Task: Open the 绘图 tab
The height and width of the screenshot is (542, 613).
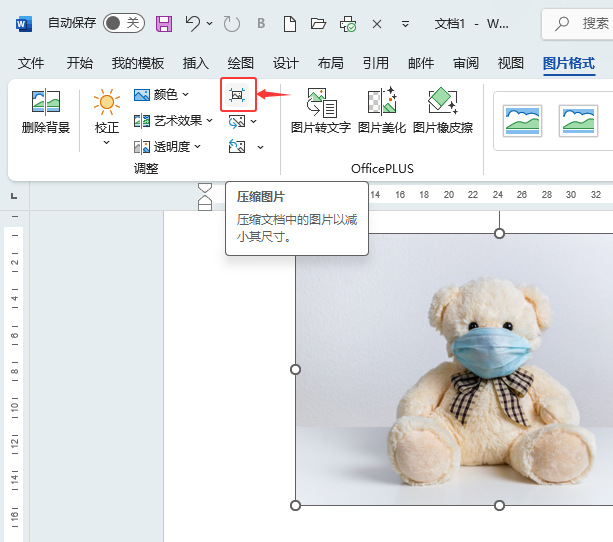Action: coord(240,63)
